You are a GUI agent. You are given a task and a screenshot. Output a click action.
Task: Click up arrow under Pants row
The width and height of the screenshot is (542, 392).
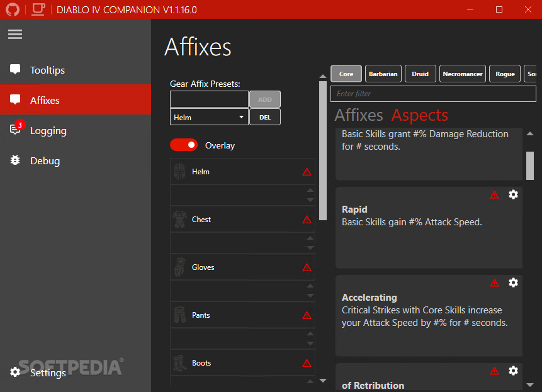pyautogui.click(x=310, y=333)
